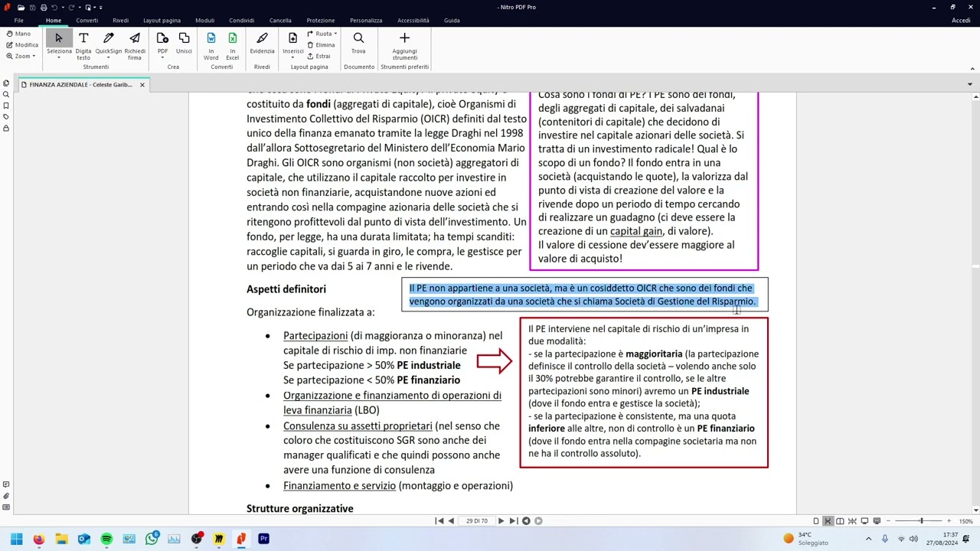Open the pages panel in left sidebar
The height and width of the screenshot is (551, 980).
(6, 83)
